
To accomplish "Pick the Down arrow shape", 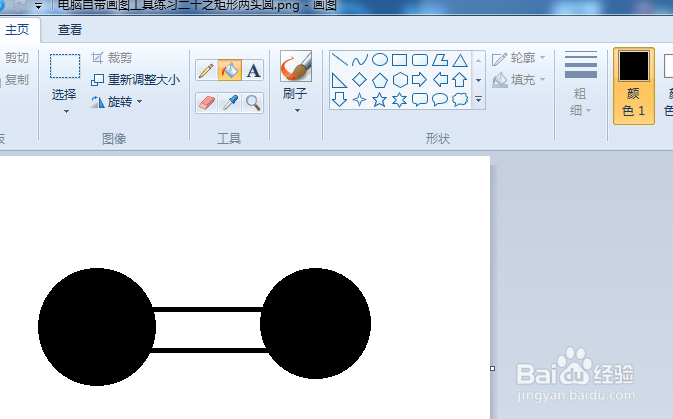I will tap(339, 100).
